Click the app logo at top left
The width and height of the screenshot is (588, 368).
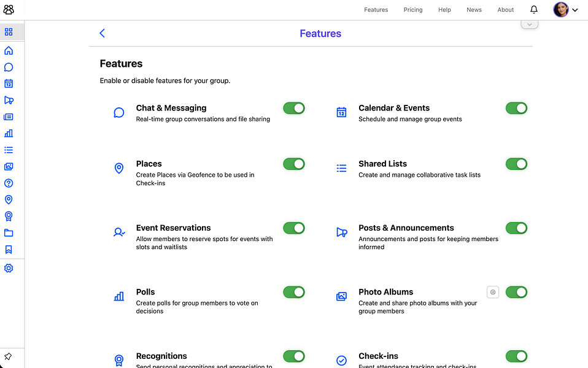(x=9, y=10)
